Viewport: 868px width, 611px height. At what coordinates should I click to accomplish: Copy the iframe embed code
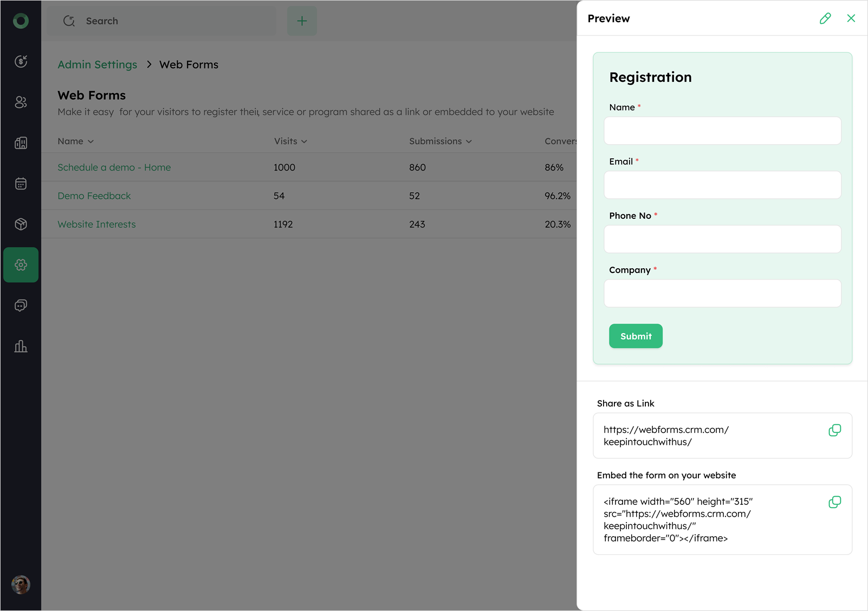(x=834, y=502)
